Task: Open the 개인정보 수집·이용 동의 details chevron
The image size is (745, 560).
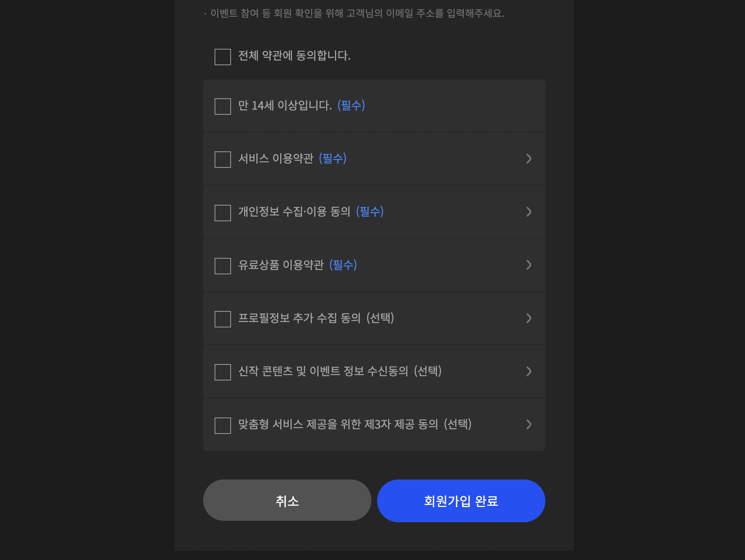Action: click(529, 212)
